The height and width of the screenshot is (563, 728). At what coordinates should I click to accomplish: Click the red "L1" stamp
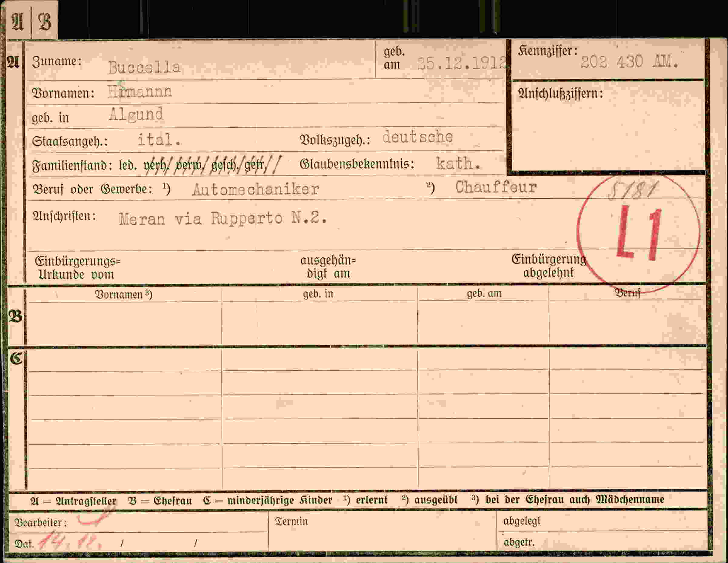click(x=639, y=233)
